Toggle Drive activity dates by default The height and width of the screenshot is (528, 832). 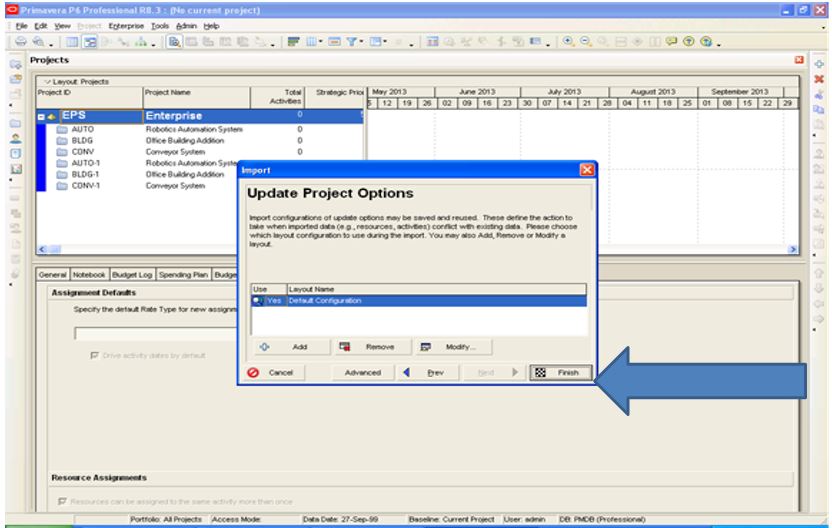click(x=95, y=355)
